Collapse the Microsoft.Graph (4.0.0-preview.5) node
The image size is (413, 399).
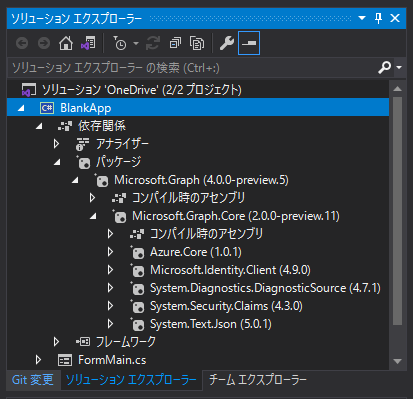click(75, 180)
